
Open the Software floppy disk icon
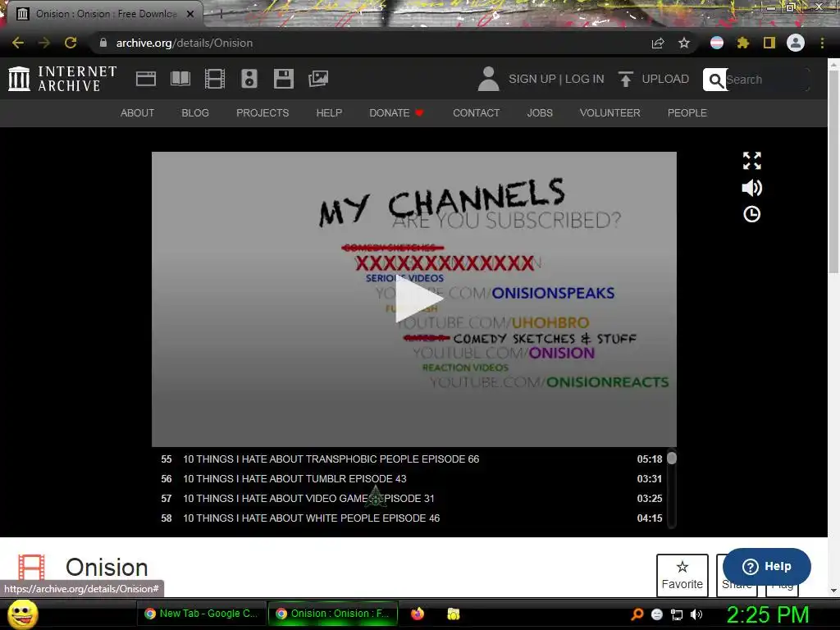tap(283, 79)
